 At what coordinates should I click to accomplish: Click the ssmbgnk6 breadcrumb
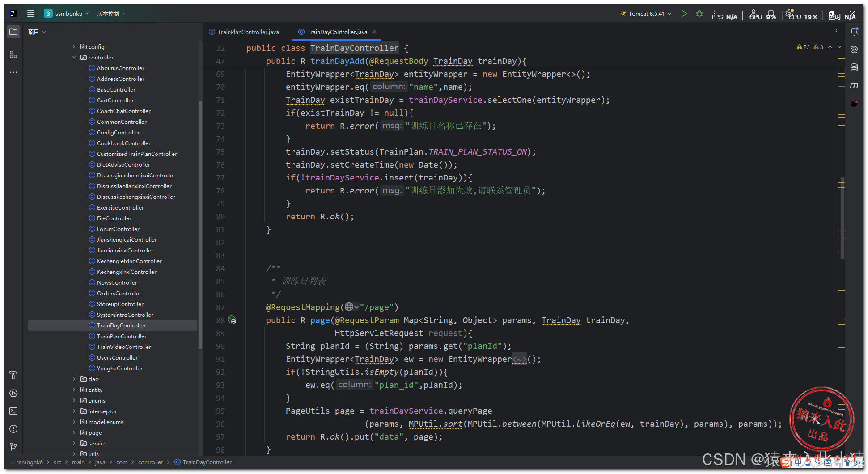(x=30, y=462)
